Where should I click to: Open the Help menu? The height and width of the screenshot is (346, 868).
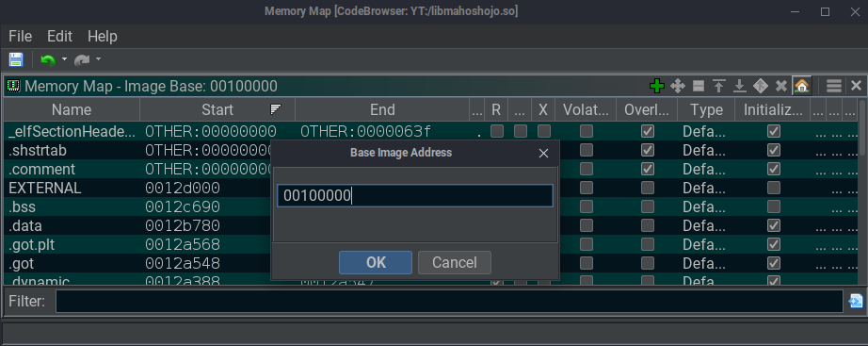tap(103, 37)
